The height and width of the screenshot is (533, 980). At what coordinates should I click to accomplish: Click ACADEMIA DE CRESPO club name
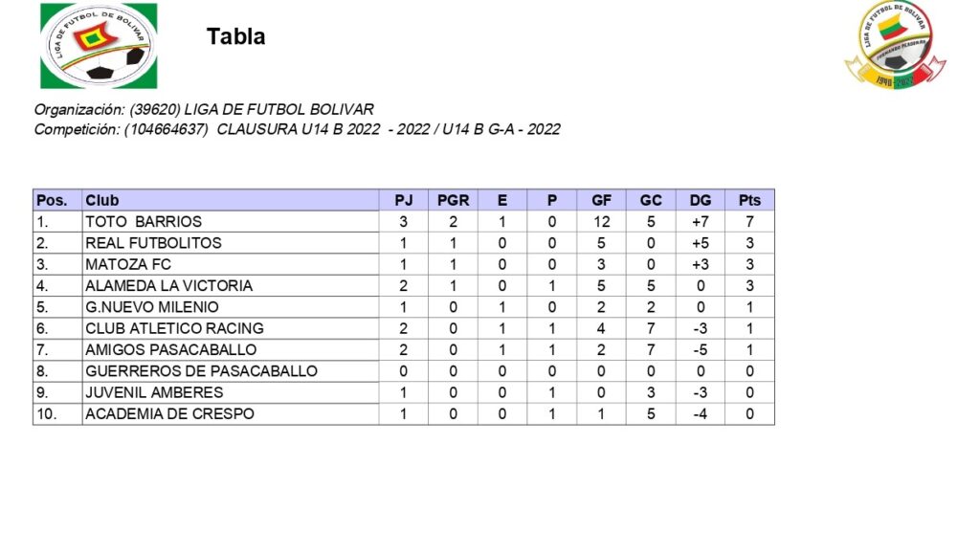(169, 414)
